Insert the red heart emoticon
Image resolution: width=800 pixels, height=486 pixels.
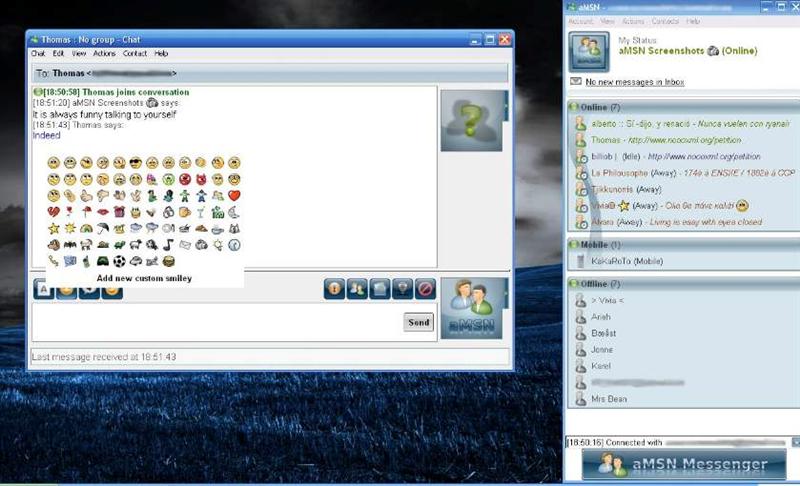click(234, 195)
